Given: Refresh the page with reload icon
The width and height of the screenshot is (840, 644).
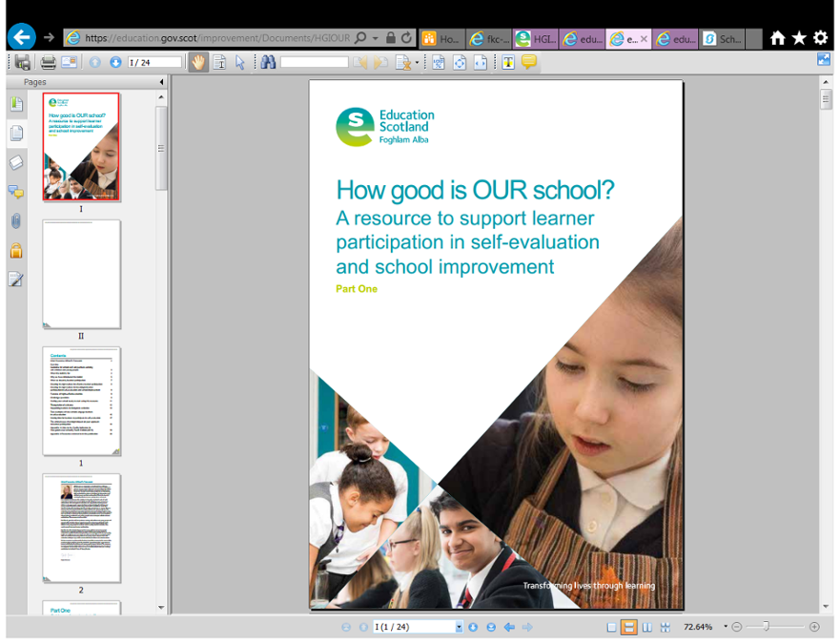Looking at the screenshot, I should 407,37.
